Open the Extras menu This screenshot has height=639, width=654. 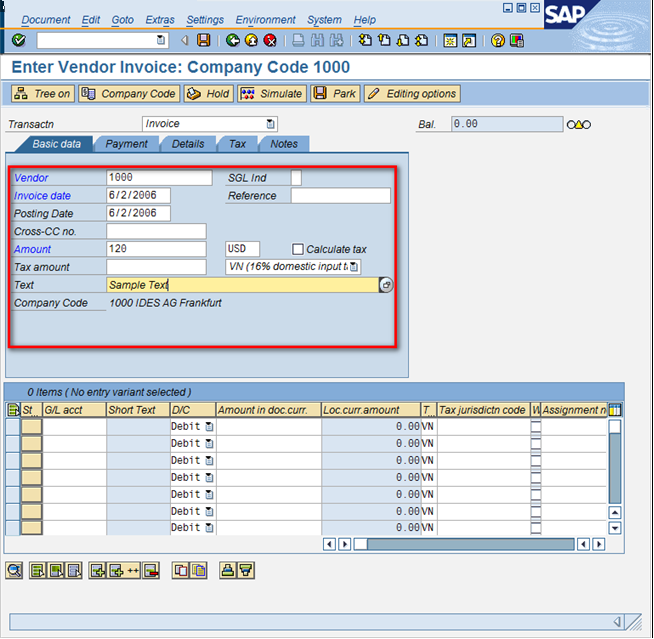click(x=159, y=19)
